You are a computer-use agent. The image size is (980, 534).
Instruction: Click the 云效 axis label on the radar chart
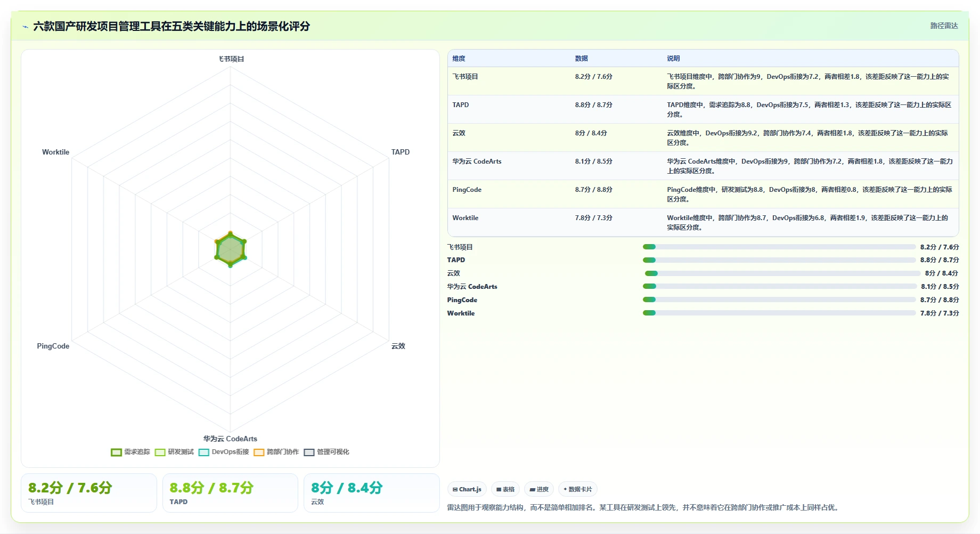point(398,346)
